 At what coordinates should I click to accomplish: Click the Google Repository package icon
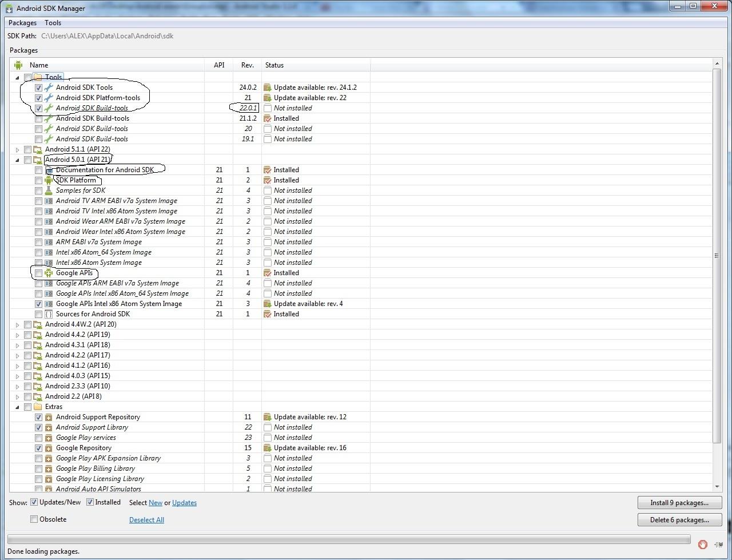49,448
